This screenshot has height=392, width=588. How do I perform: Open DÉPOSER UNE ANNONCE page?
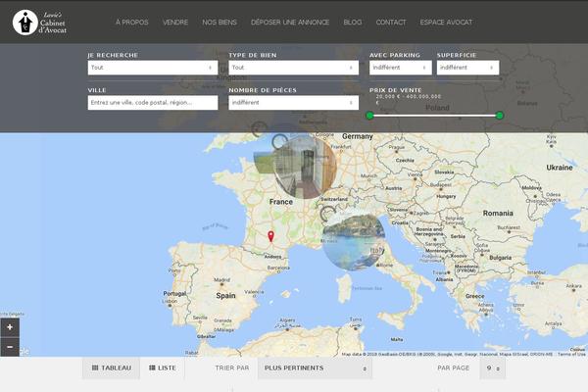point(290,23)
